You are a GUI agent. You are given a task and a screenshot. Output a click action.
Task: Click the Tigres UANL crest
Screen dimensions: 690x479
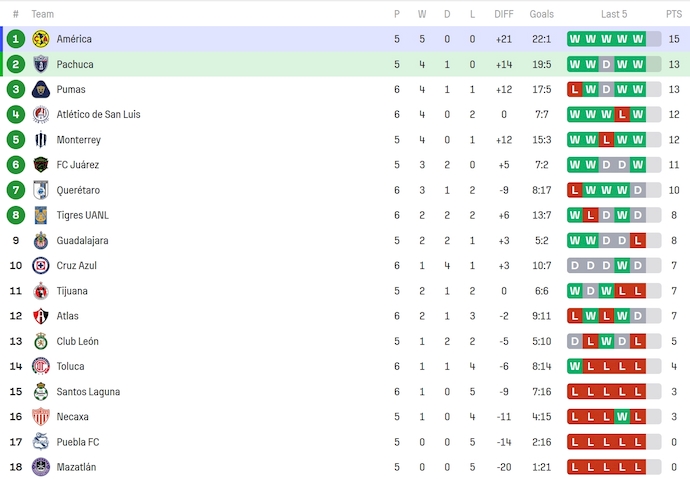click(x=40, y=215)
